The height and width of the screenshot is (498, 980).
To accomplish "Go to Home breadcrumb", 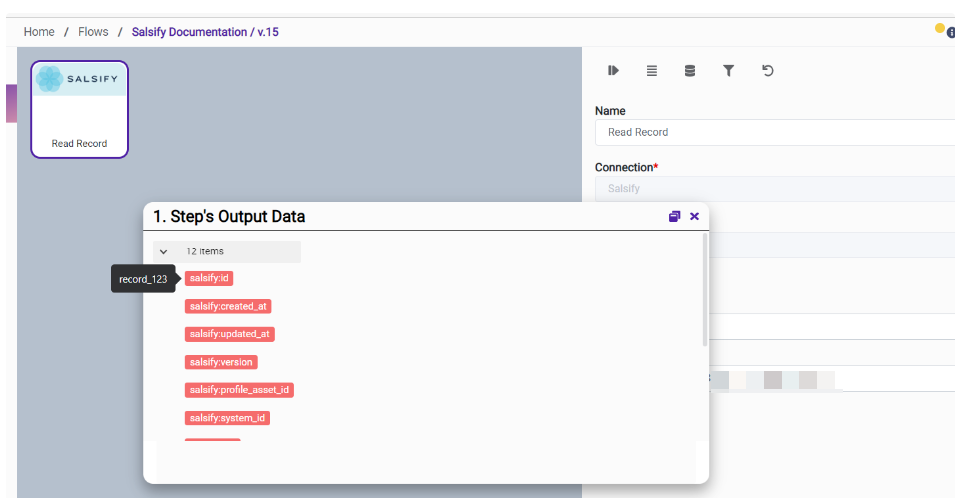I will coord(39,32).
